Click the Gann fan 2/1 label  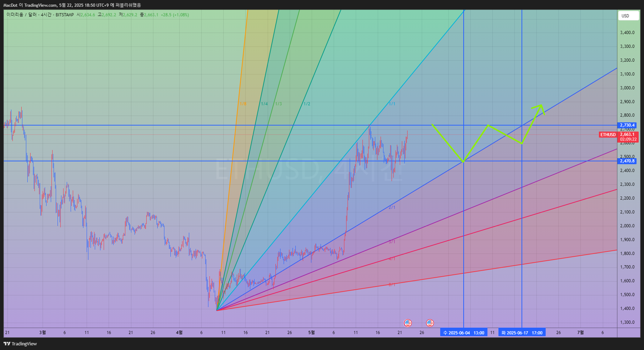[392, 207]
